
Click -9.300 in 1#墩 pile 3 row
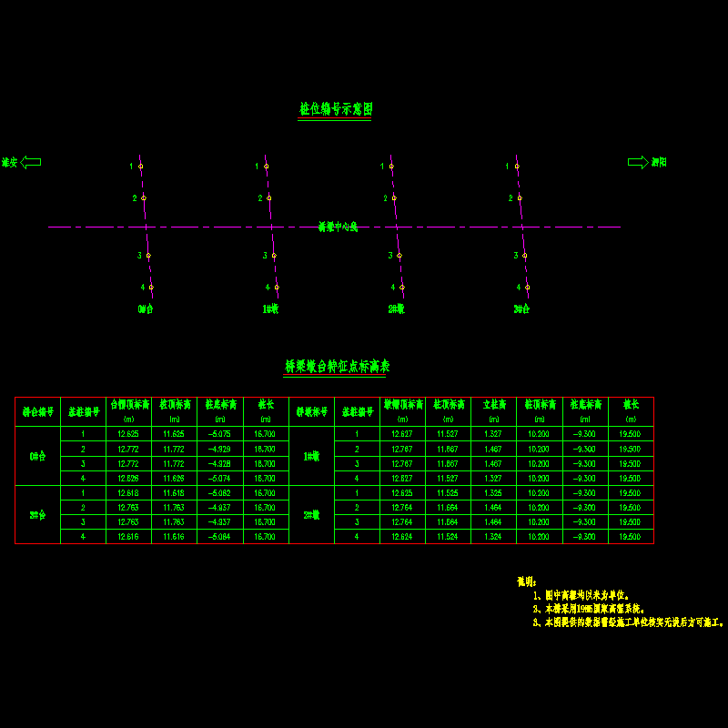(584, 464)
